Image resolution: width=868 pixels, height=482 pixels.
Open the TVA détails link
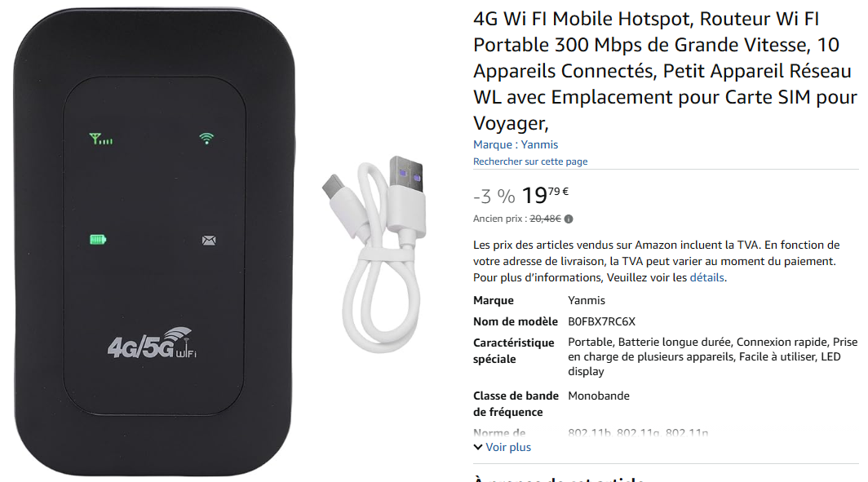pos(706,277)
